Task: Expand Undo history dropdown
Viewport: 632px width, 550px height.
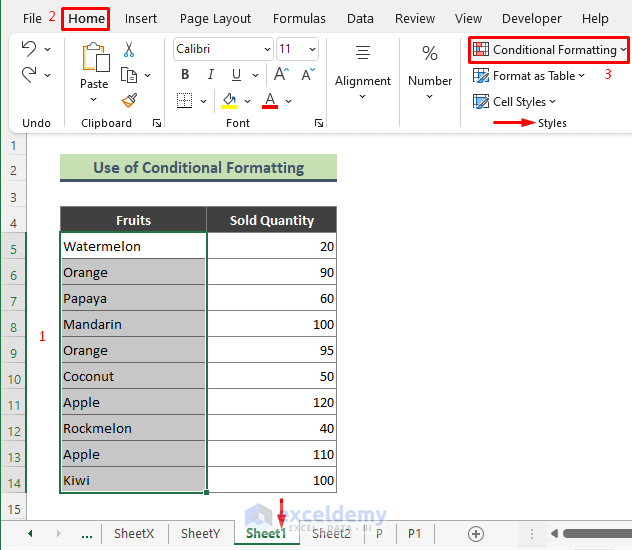Action: pos(48,49)
